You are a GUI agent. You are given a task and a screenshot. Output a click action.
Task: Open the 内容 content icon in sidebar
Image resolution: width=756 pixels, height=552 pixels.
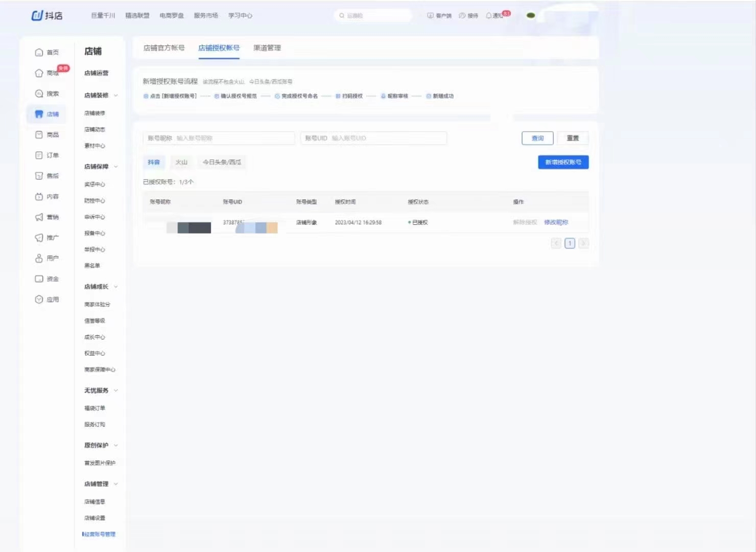click(39, 197)
